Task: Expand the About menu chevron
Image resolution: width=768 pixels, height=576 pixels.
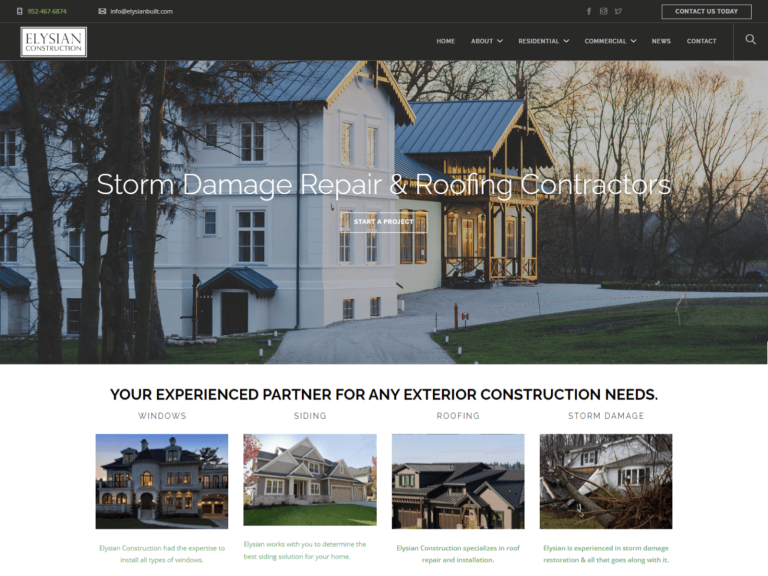Action: tap(500, 41)
